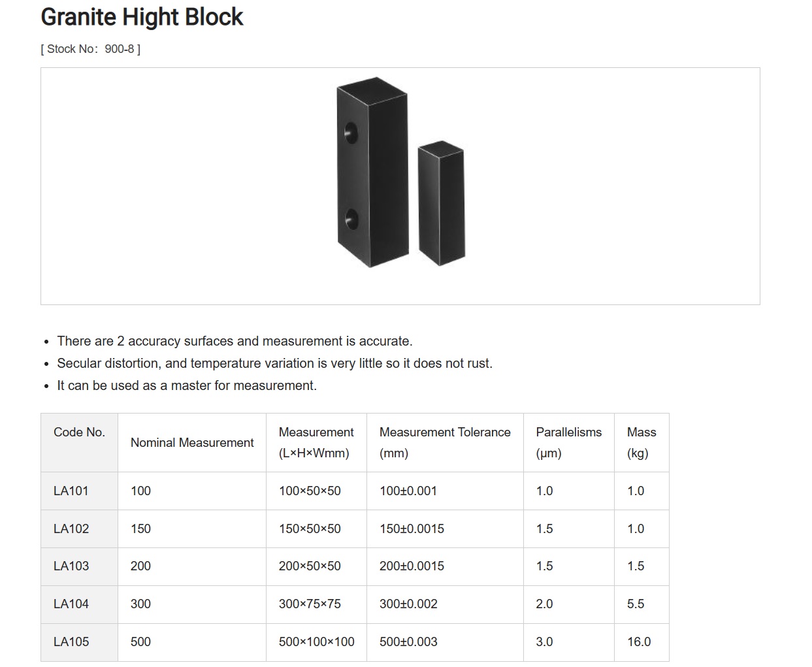Click the 200±0.0015 tolerance cell
Screen dimensions: 812x667
(445, 566)
